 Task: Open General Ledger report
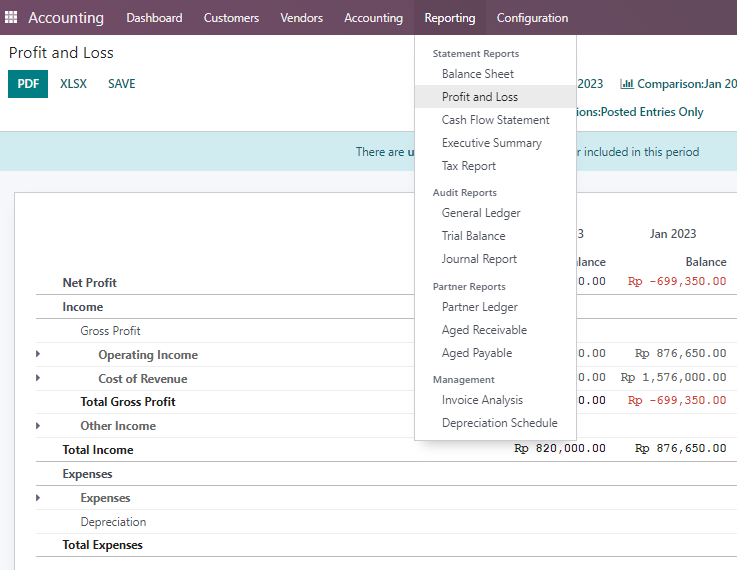tap(495, 213)
